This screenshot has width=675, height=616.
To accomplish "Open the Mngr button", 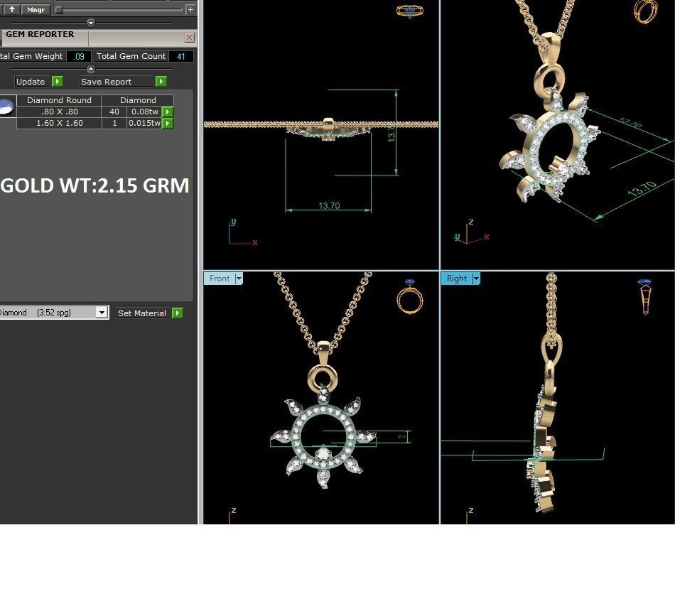I will [36, 9].
